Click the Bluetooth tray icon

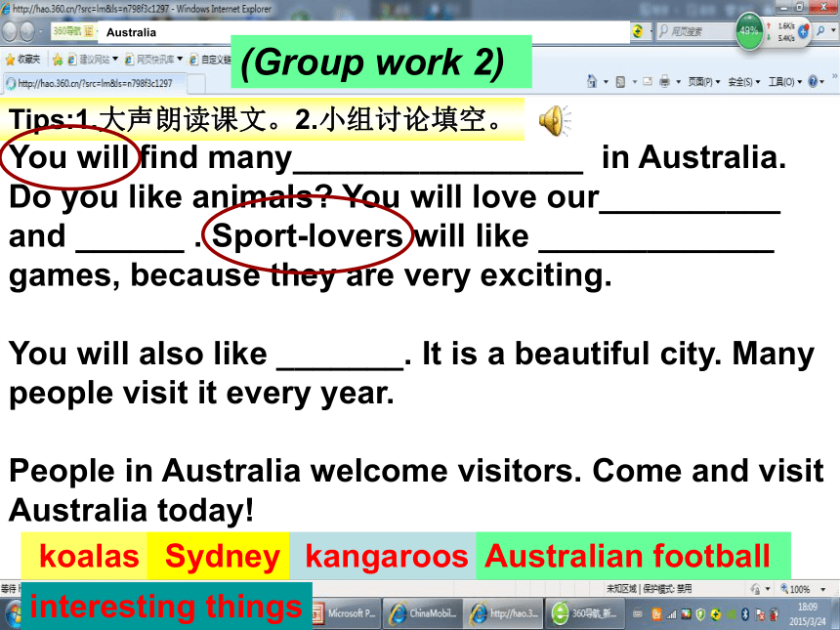click(744, 614)
